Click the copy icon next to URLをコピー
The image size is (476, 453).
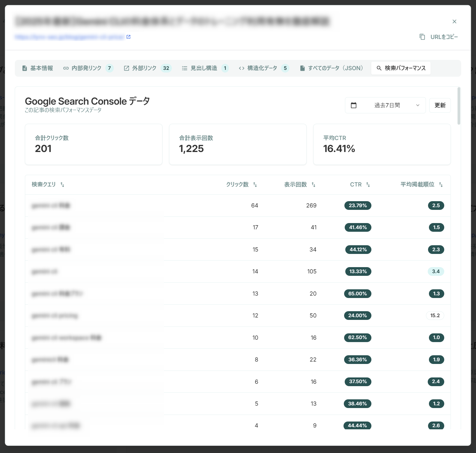pyautogui.click(x=422, y=37)
